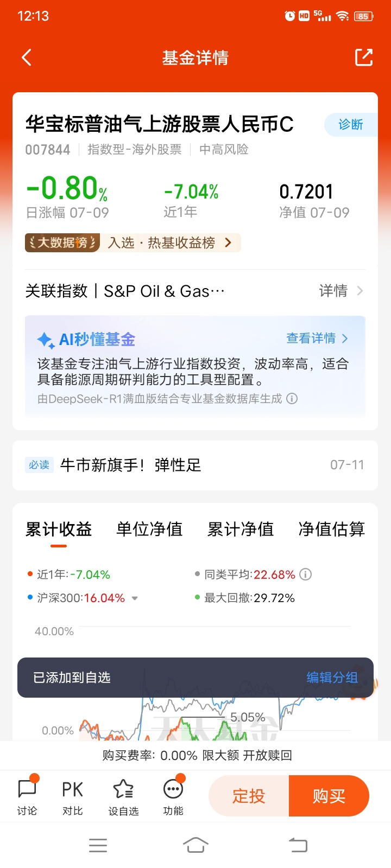Switch to 单位净值 tab
The height and width of the screenshot is (868, 391).
point(149,529)
